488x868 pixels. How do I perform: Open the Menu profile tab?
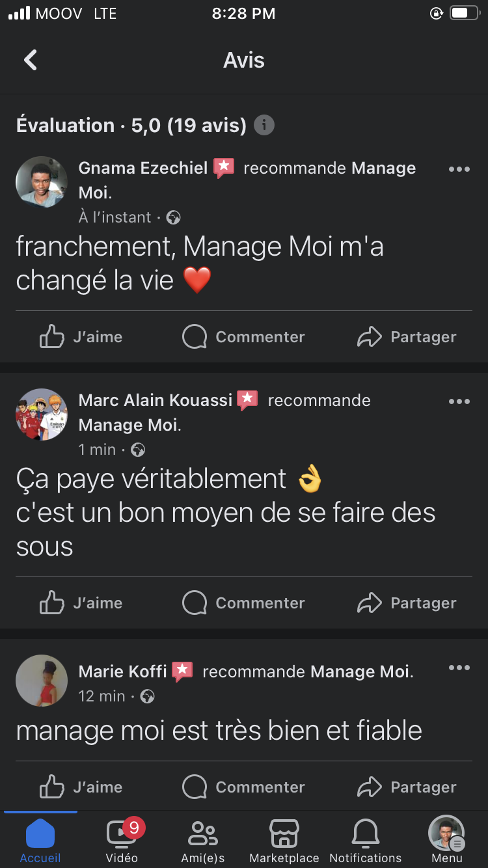447,839
